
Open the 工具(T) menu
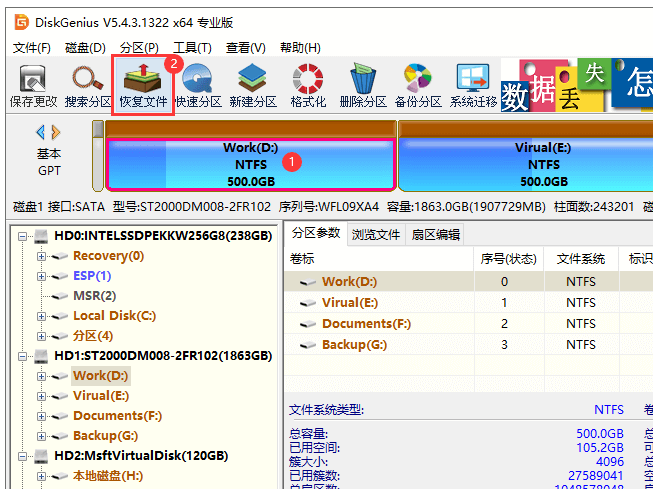[x=192, y=47]
